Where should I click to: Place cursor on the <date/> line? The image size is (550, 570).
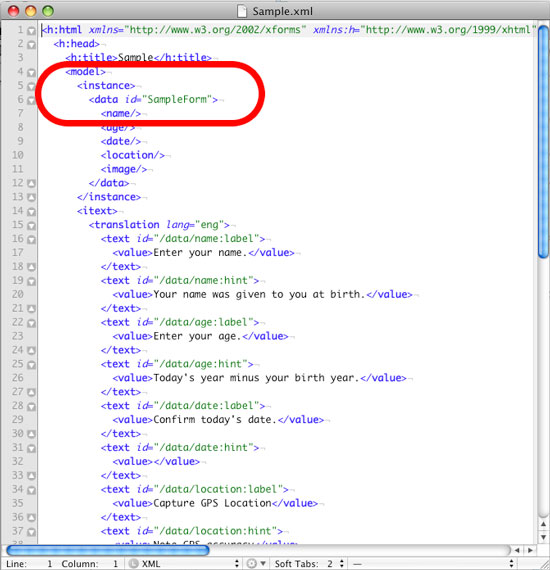click(121, 141)
